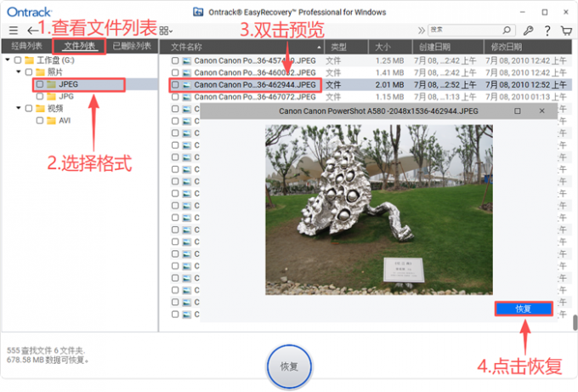This screenshot has width=578, height=392.
Task: Collapse the 工作盘 (G:) tree node
Action: [x=7, y=60]
